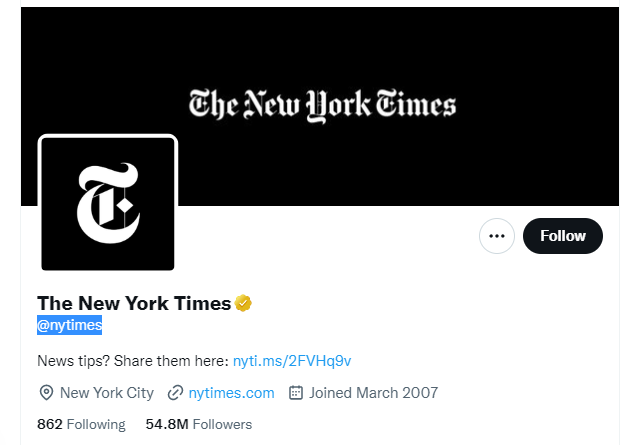Screen dimensions: 638x445
Task: Follow The New York Times account
Action: pos(563,236)
